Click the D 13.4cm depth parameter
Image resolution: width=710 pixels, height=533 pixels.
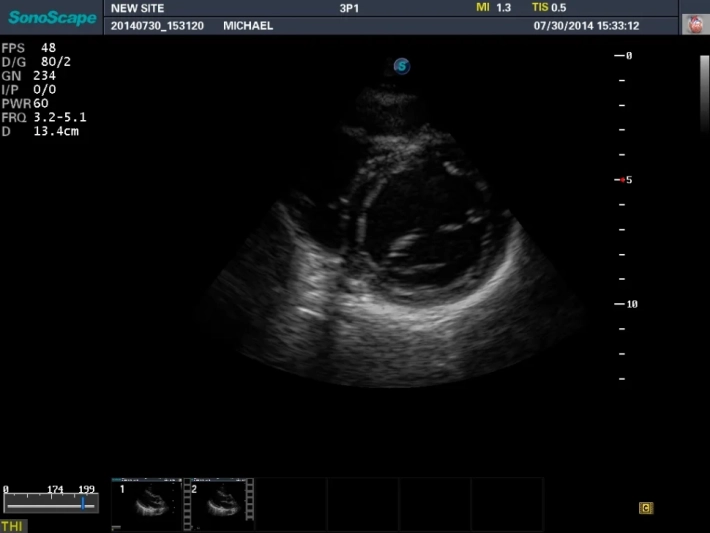[40, 131]
